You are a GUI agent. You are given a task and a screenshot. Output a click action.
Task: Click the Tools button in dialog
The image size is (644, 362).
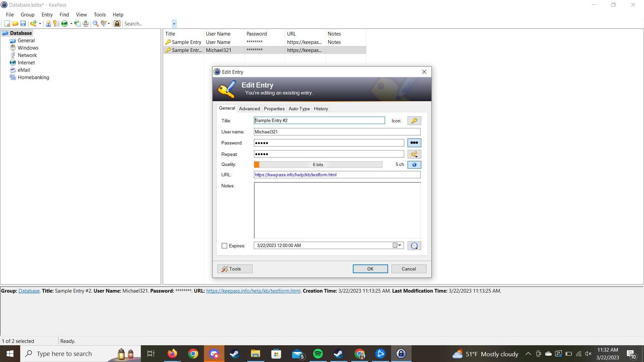(x=235, y=269)
